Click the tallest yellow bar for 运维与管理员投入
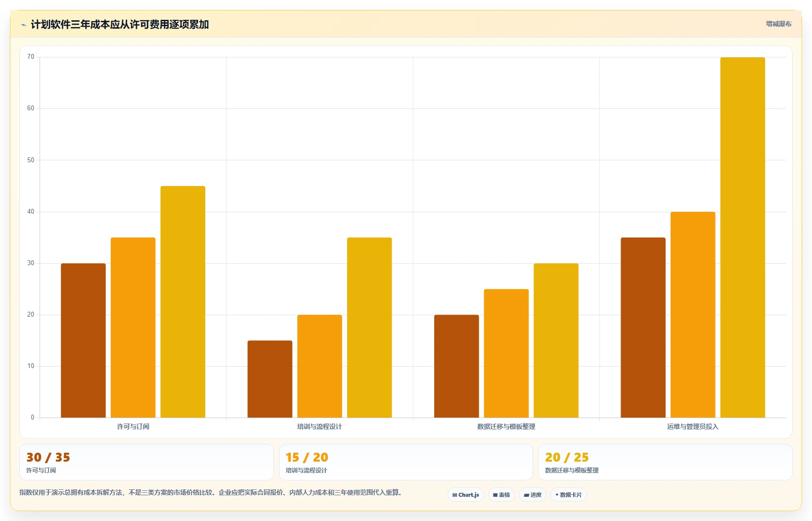This screenshot has width=812, height=521. pyautogui.click(x=743, y=237)
